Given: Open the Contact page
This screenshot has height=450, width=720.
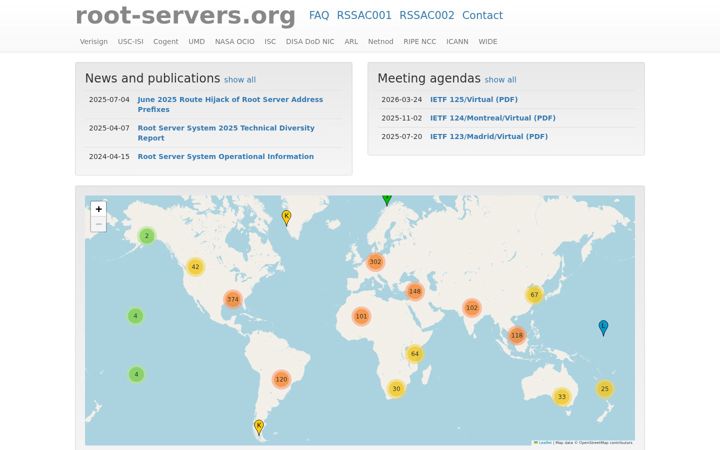Looking at the screenshot, I should coord(483,15).
